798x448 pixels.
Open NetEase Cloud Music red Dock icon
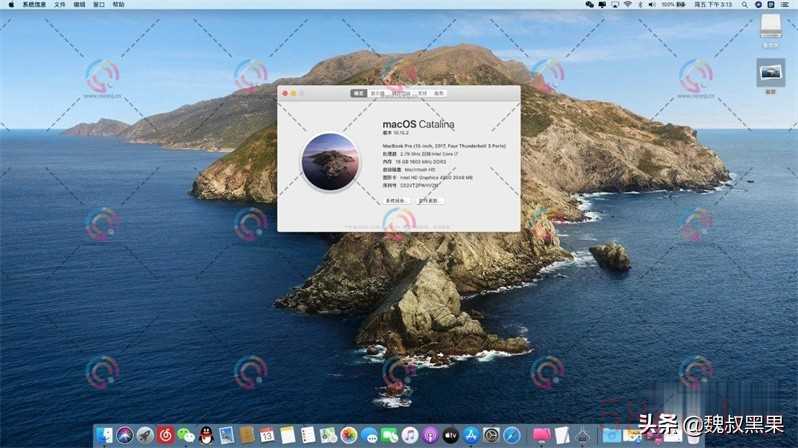(x=165, y=436)
